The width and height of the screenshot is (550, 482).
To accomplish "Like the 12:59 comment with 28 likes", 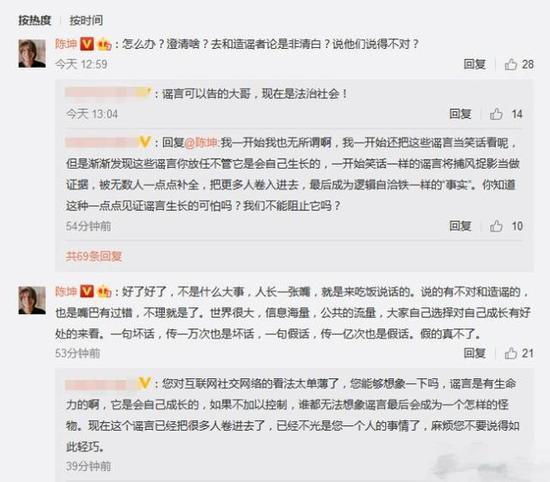I will point(511,64).
